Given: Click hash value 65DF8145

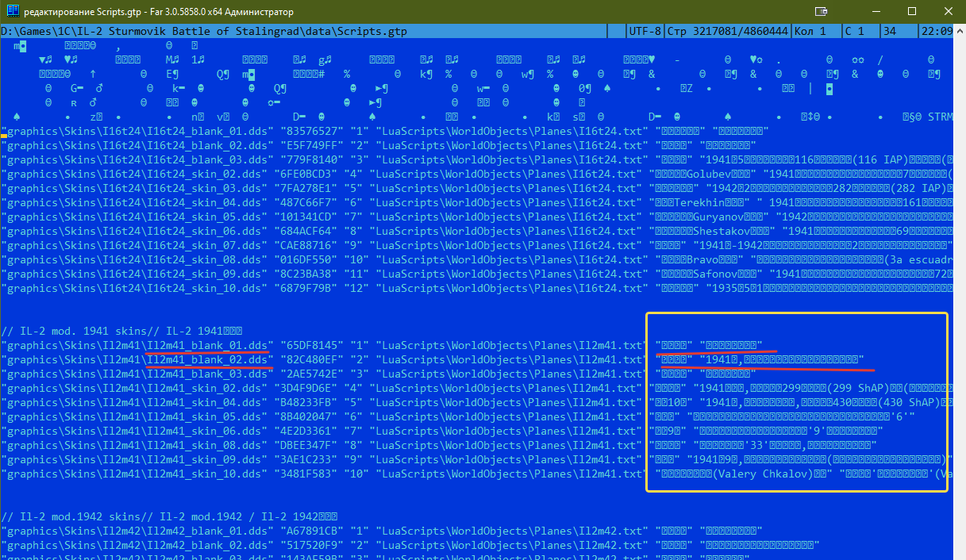Looking at the screenshot, I should [x=311, y=345].
